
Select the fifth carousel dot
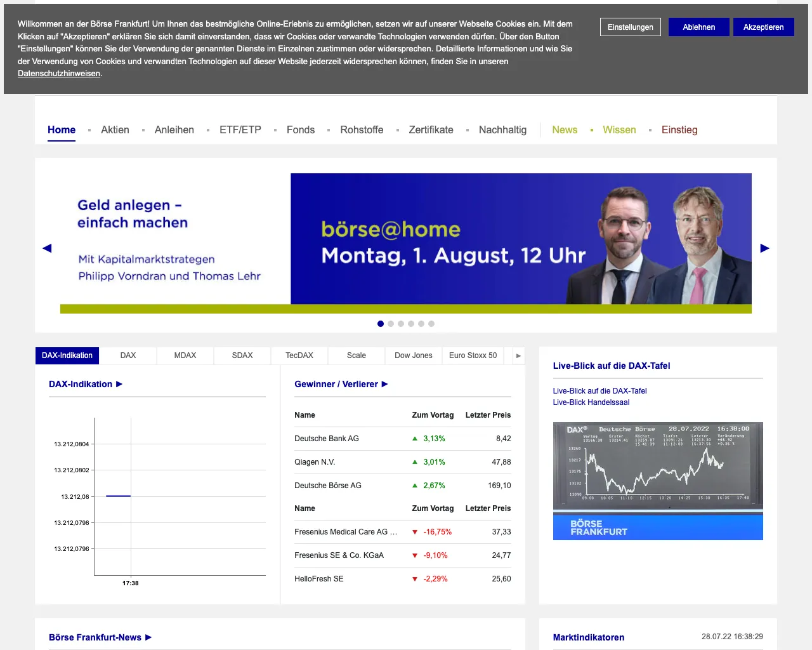coord(421,324)
